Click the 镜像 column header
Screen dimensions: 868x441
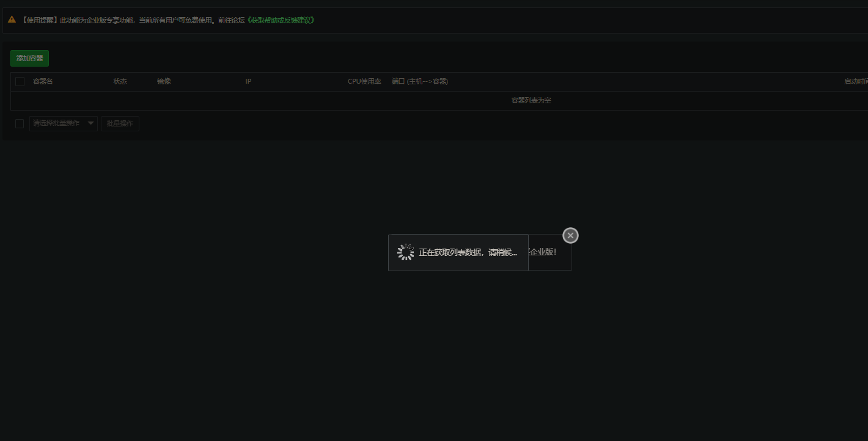tap(164, 81)
